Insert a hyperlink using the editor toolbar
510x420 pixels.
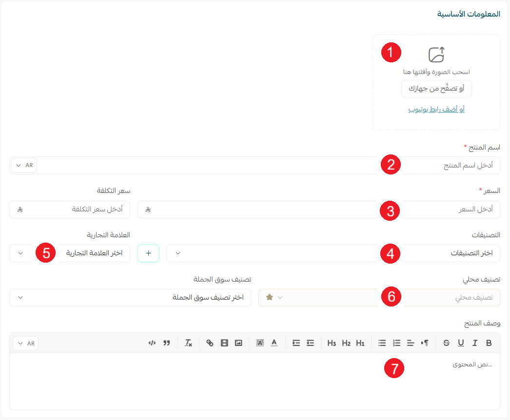[210, 343]
